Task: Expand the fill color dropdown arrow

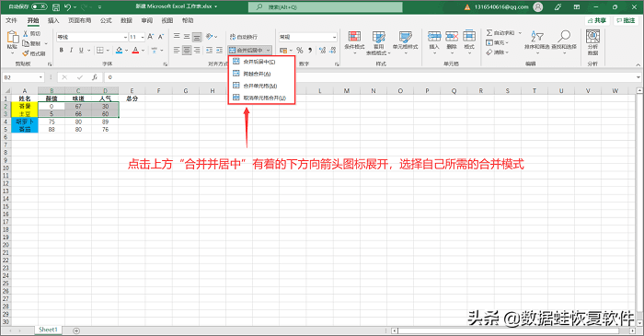Action: coord(127,50)
